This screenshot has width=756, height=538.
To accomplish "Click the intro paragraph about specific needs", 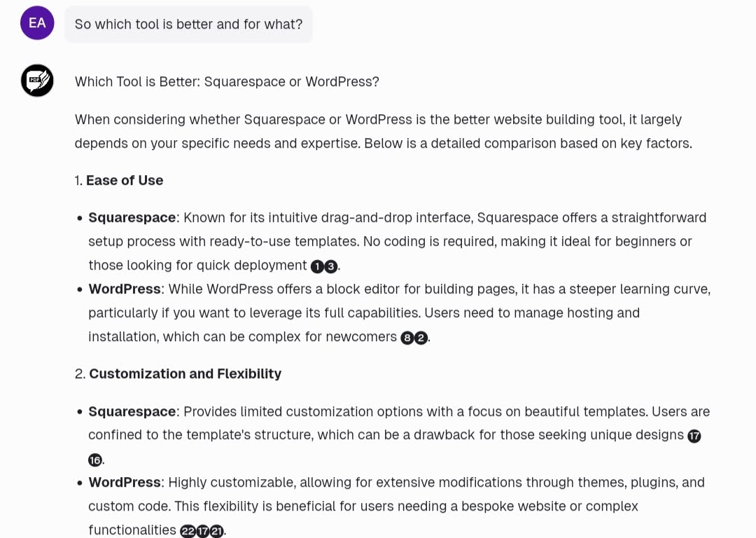I will point(384,131).
